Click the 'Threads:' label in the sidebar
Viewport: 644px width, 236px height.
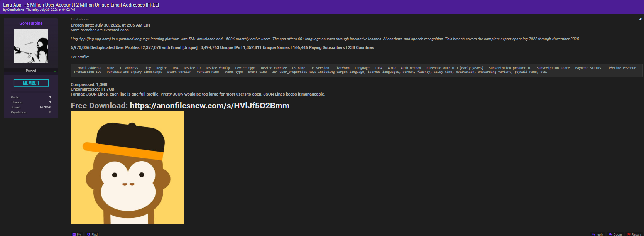coord(17,102)
